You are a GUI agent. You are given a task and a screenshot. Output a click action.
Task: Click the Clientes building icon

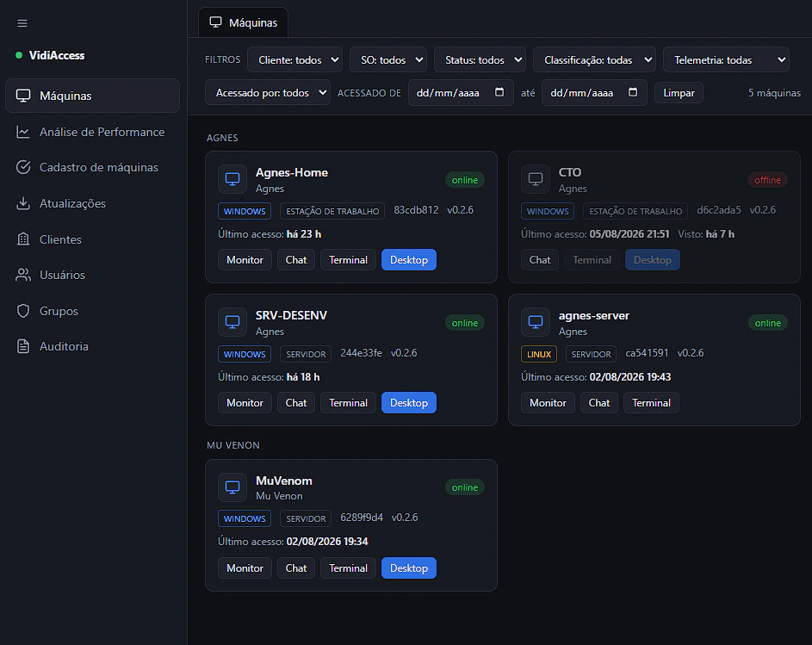coord(22,239)
